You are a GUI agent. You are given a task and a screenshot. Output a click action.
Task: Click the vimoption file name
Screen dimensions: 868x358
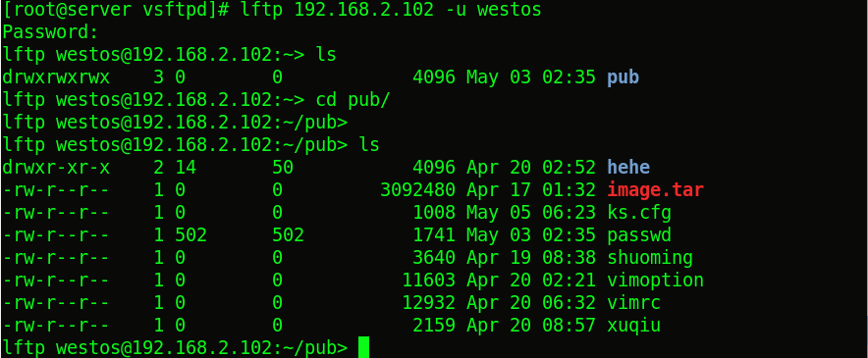(x=656, y=280)
